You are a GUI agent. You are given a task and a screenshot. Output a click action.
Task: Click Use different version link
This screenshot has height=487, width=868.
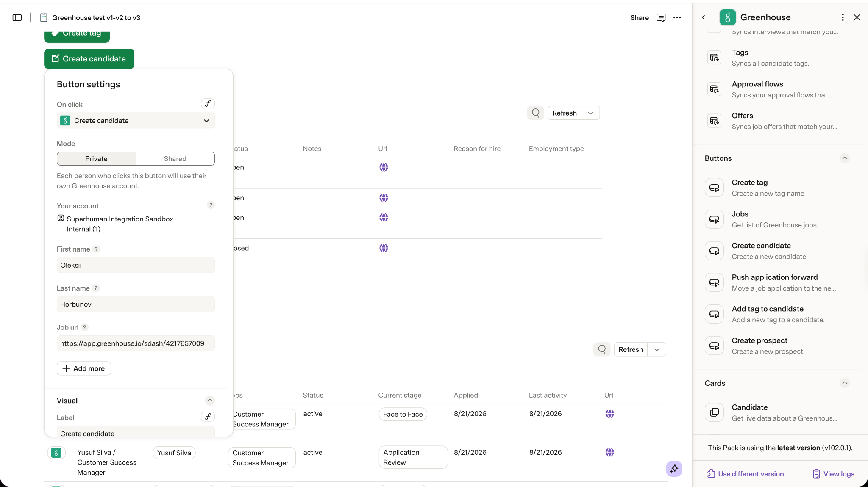[746, 474]
